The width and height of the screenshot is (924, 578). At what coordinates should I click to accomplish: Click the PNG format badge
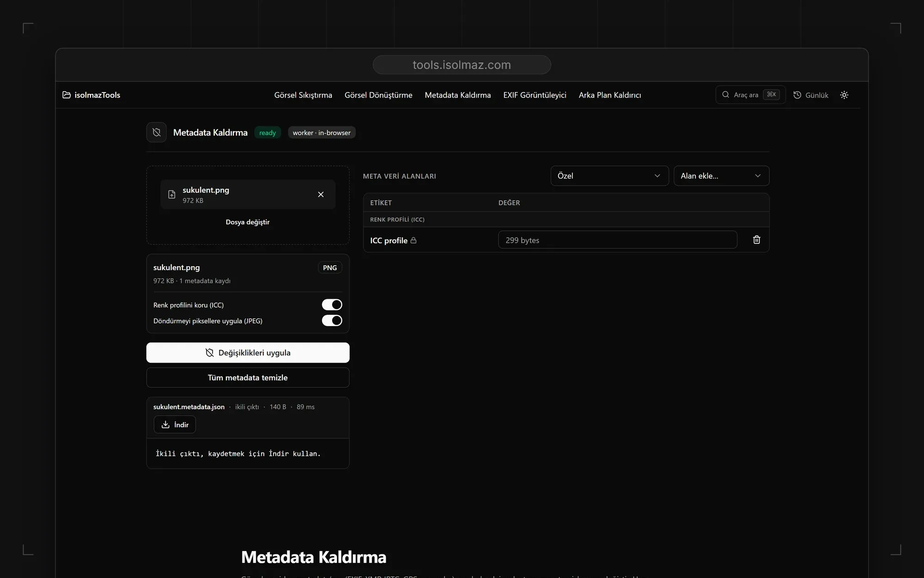click(x=330, y=268)
